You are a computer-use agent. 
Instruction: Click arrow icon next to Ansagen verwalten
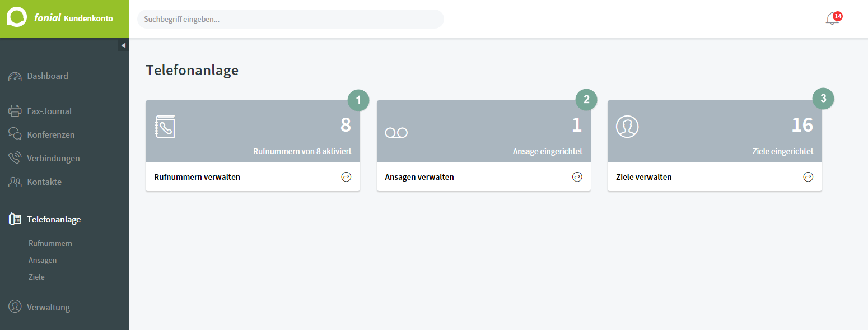tap(577, 177)
